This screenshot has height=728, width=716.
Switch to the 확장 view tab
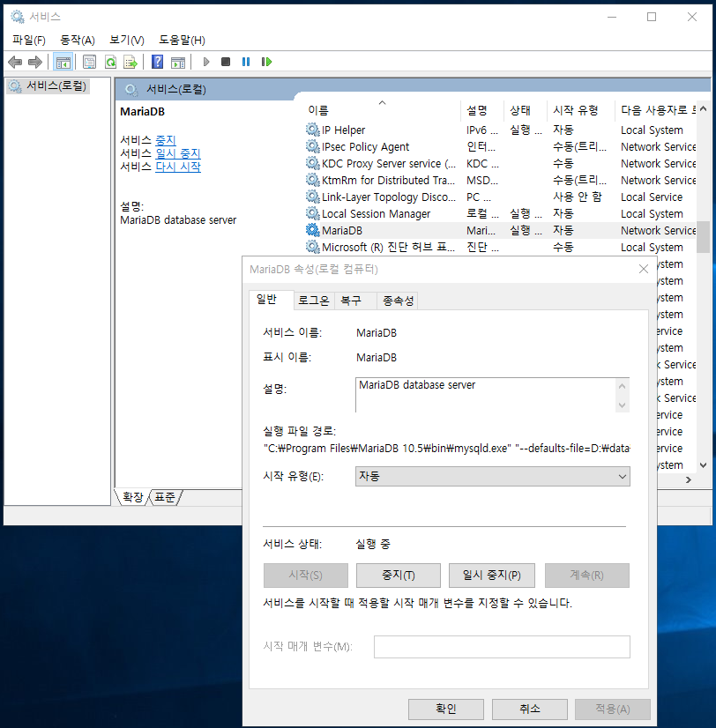(x=133, y=497)
